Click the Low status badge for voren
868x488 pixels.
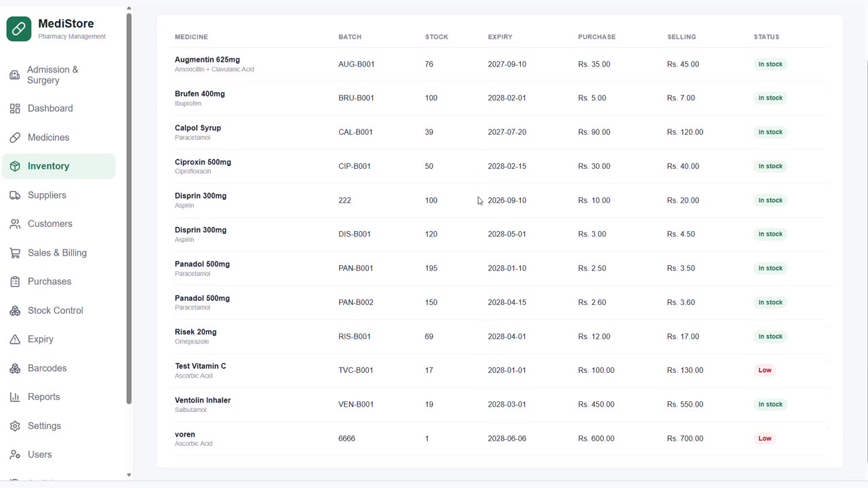coord(765,439)
